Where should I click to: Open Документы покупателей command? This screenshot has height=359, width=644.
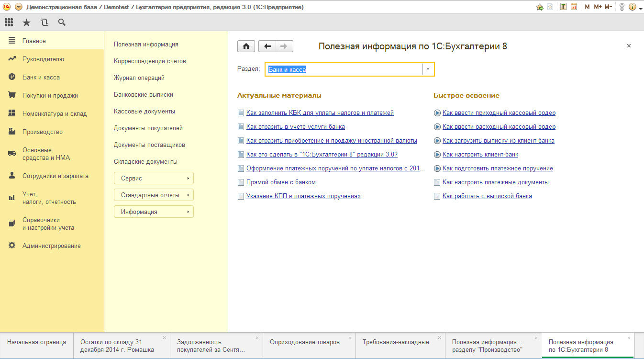pos(148,128)
